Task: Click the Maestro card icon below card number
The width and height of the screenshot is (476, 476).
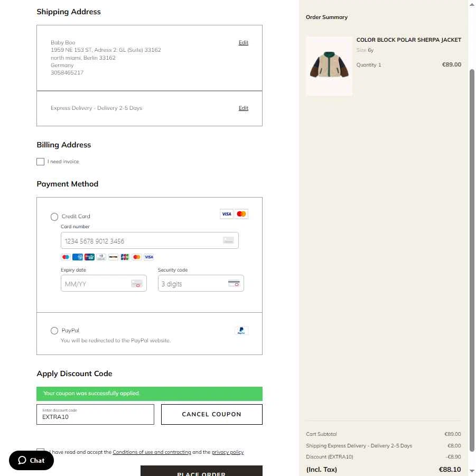Action: point(66,257)
